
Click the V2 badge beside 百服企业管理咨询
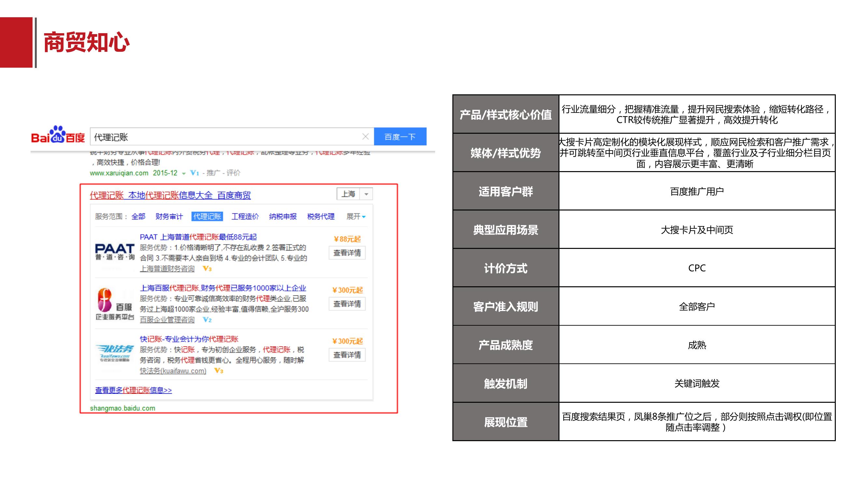point(207,319)
